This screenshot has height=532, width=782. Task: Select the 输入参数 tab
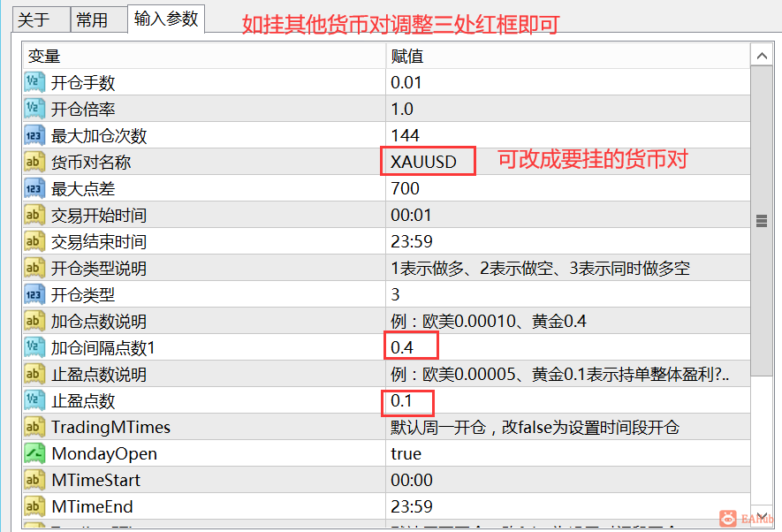tap(166, 19)
